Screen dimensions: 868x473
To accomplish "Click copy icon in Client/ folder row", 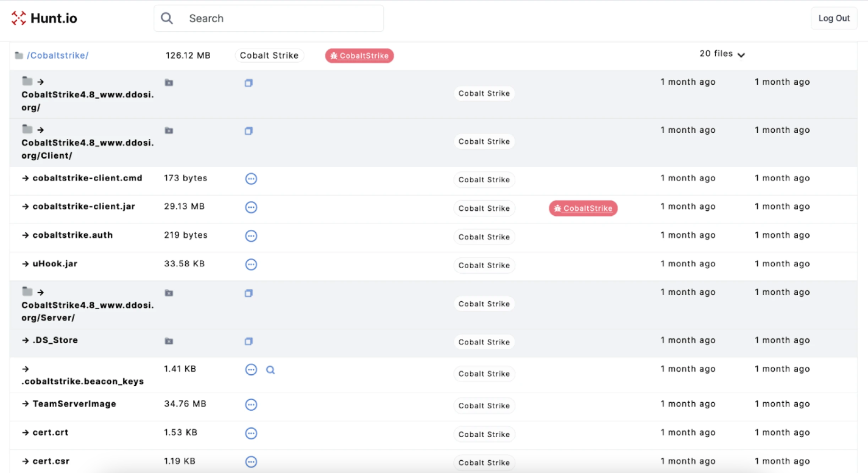I will [249, 131].
